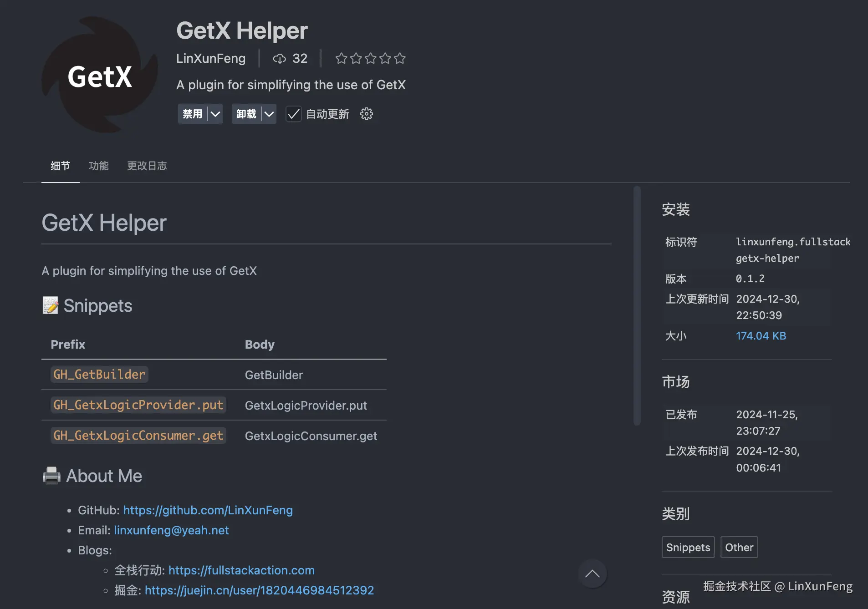Click the 卸载 uninstall button
Image resolution: width=868 pixels, height=609 pixels.
246,114
